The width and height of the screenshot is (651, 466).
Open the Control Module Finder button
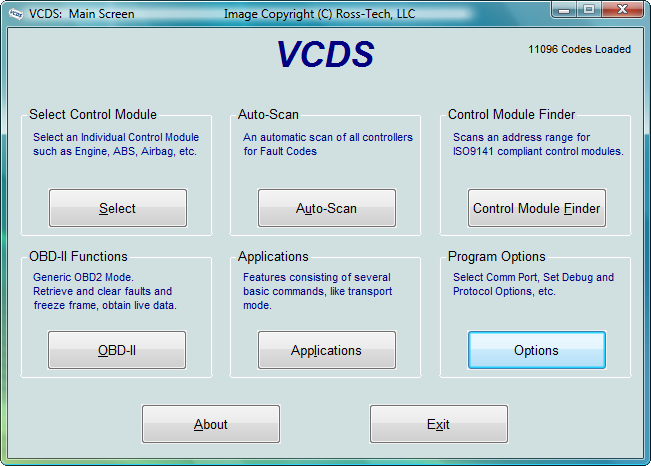click(537, 208)
